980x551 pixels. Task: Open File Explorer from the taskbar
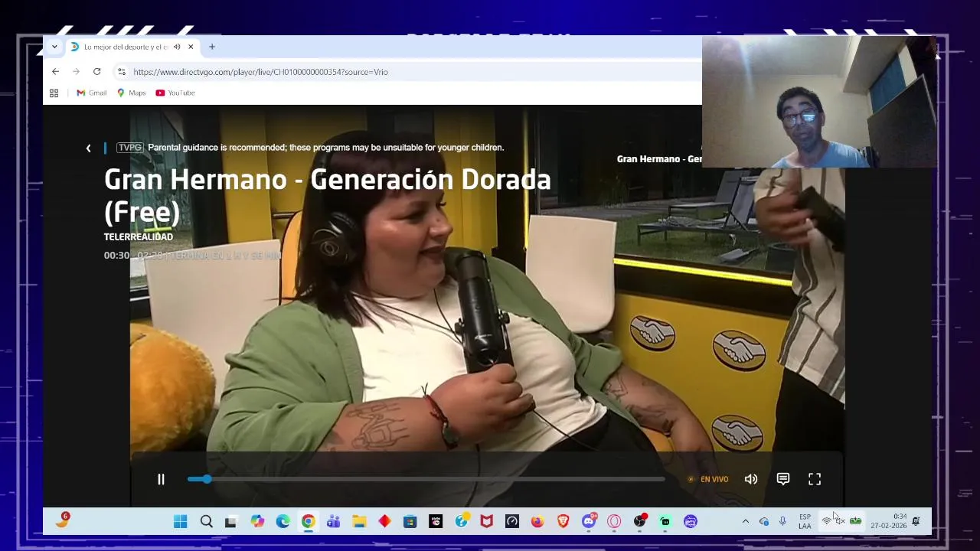click(x=359, y=521)
